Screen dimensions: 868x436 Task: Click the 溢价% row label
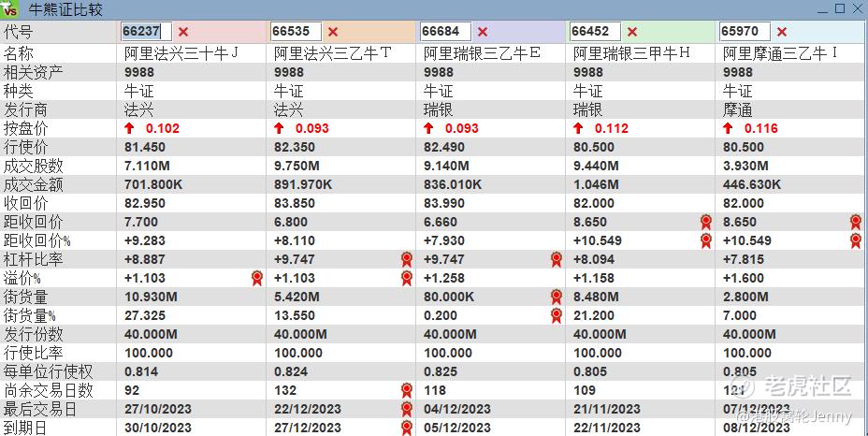click(22, 278)
